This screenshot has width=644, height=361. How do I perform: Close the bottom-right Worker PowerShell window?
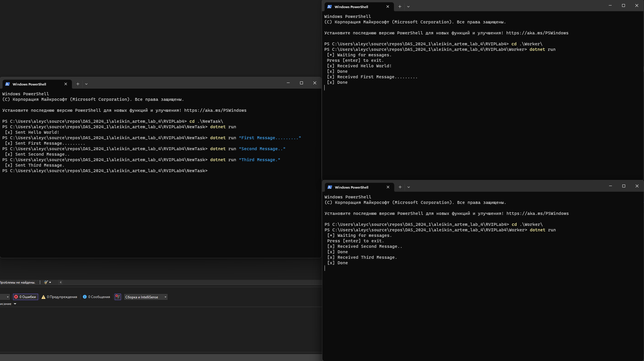(x=637, y=186)
